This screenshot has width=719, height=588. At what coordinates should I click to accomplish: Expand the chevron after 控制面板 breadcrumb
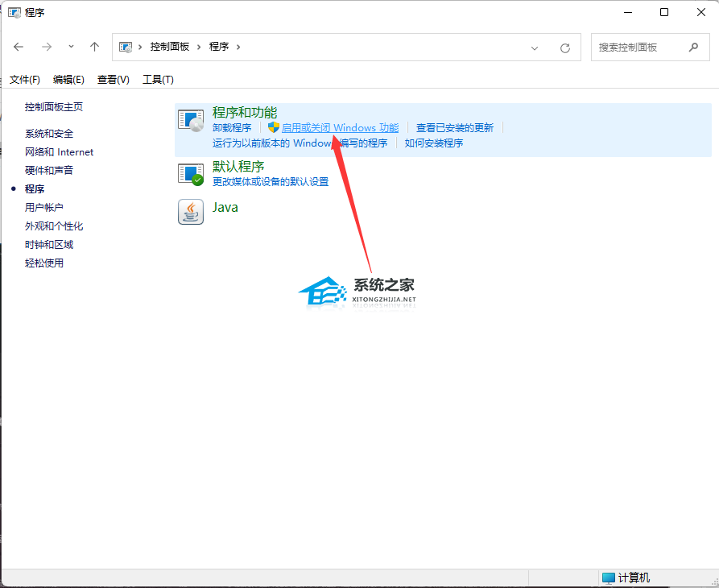click(x=199, y=47)
